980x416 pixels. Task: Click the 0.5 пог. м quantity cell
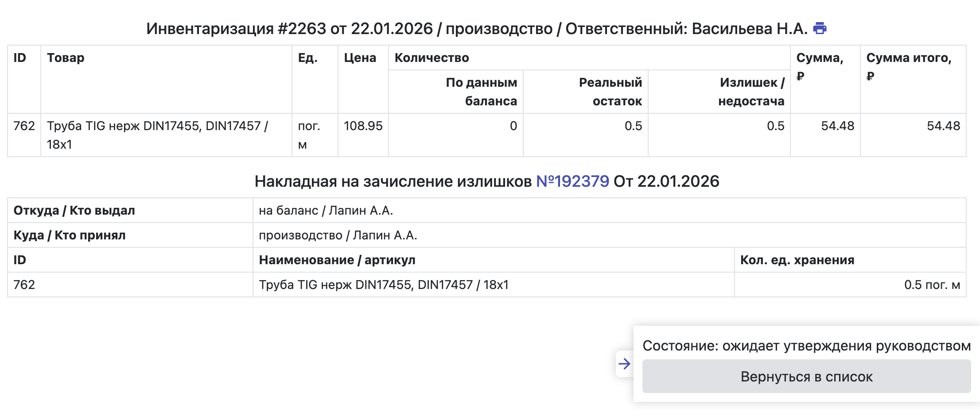tap(932, 285)
